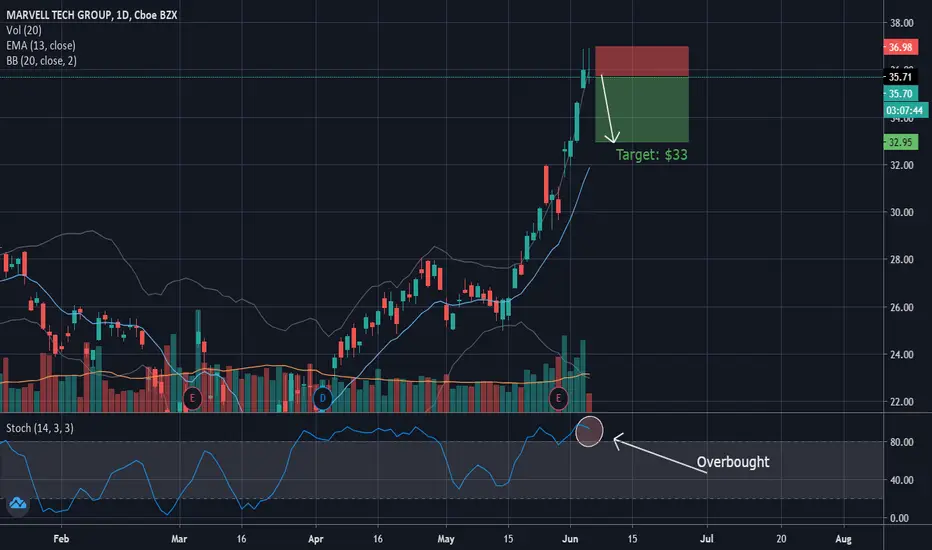Click the blue mountain logo icon
The height and width of the screenshot is (550, 932).
tap(17, 504)
